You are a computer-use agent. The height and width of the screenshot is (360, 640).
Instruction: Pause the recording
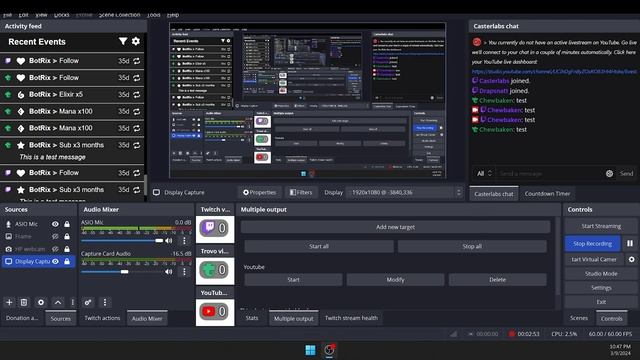[x=630, y=243]
